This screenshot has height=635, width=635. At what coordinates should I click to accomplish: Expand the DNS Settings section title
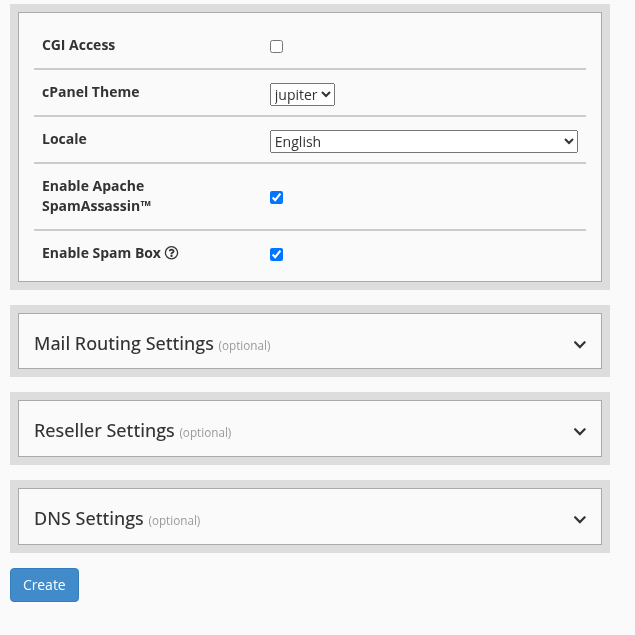pyautogui.click(x=89, y=518)
